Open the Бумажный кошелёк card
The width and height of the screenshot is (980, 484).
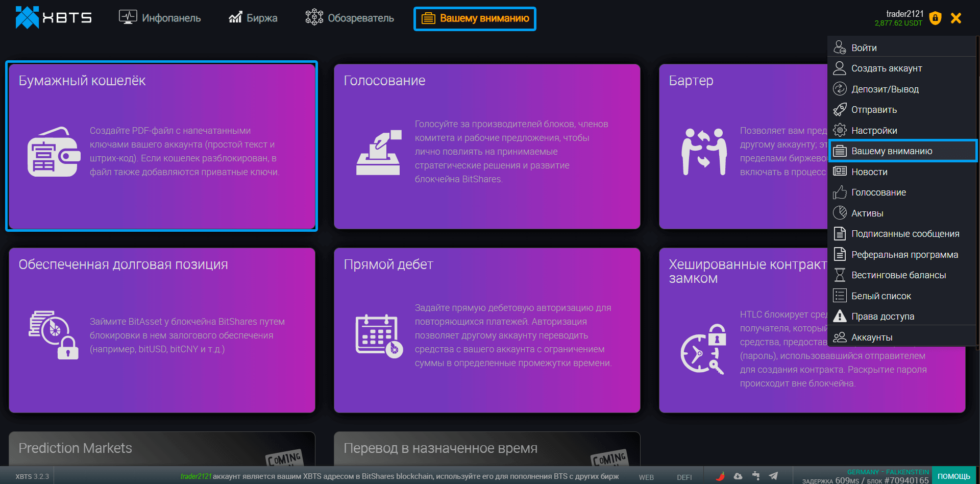[x=161, y=146]
